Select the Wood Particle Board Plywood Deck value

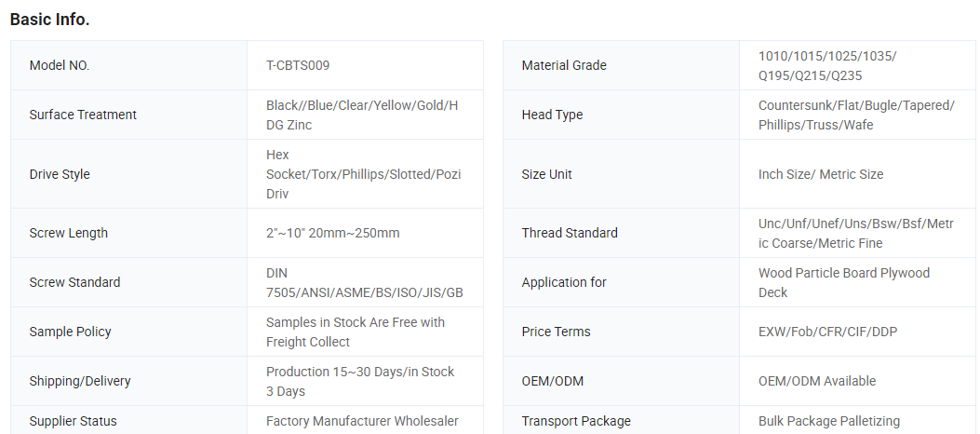pyautogui.click(x=843, y=282)
